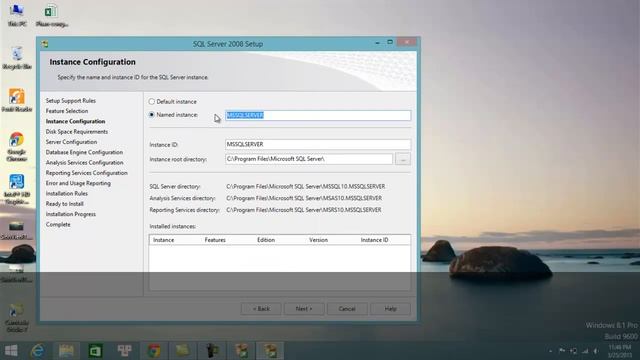Select Reporting Services Configuration step
Screen dimensions: 640x360
[87, 173]
